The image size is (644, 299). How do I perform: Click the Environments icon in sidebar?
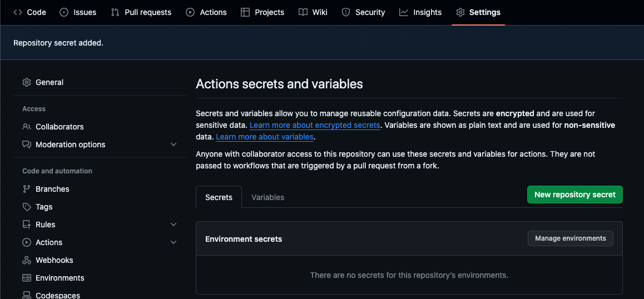[27, 278]
